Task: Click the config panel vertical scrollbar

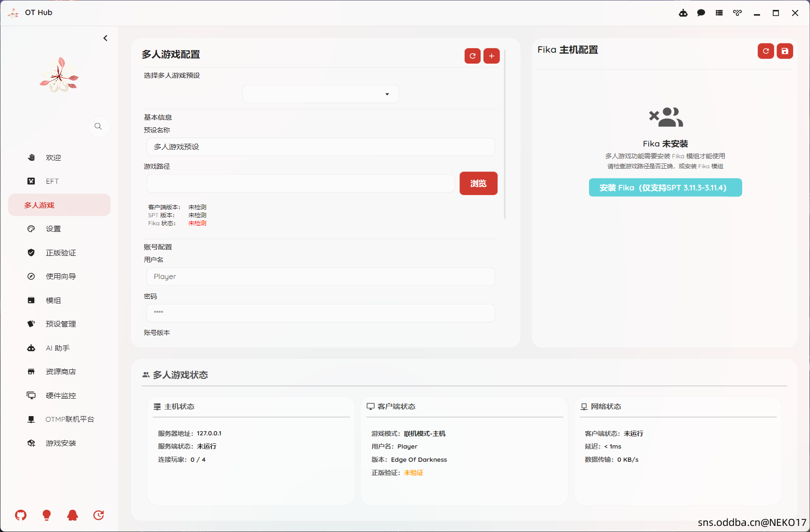Action: click(505, 134)
